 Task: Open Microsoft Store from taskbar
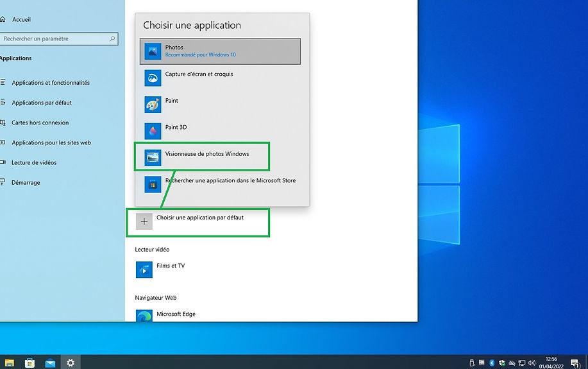29,363
